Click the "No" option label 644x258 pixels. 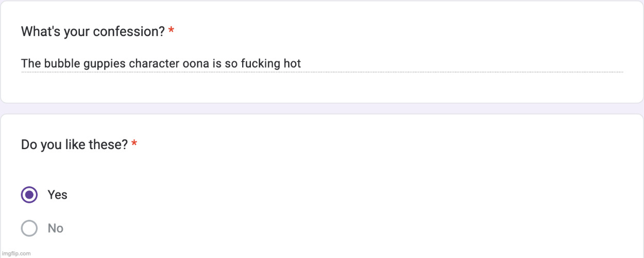click(x=56, y=228)
